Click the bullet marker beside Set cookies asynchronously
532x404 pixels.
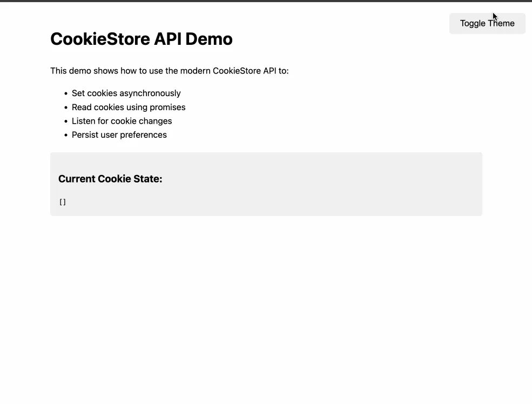65,93
